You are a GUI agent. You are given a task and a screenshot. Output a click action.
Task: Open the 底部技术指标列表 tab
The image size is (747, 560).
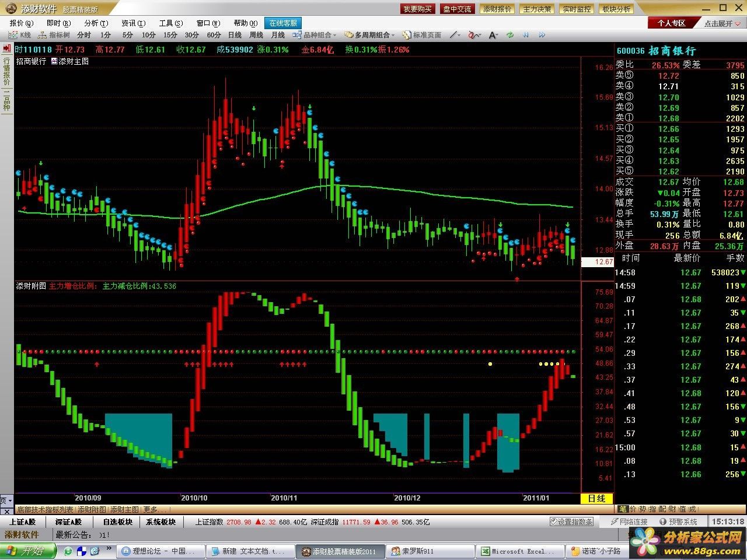tap(45, 509)
